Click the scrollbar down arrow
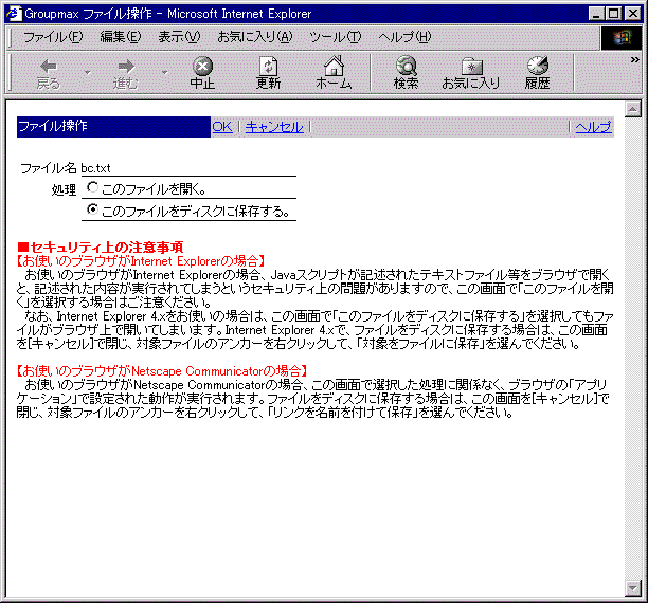 pos(633,587)
